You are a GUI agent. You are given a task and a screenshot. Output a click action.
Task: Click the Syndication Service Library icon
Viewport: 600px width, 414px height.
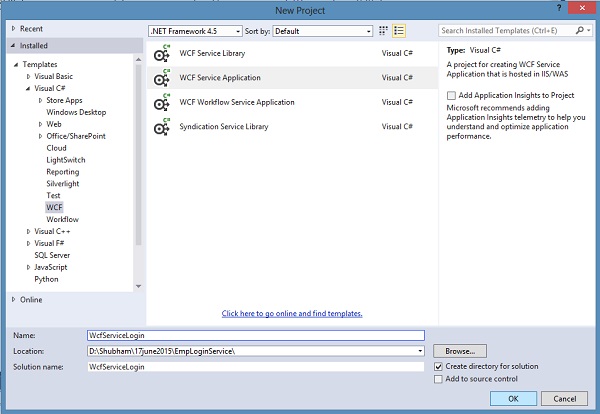click(161, 127)
